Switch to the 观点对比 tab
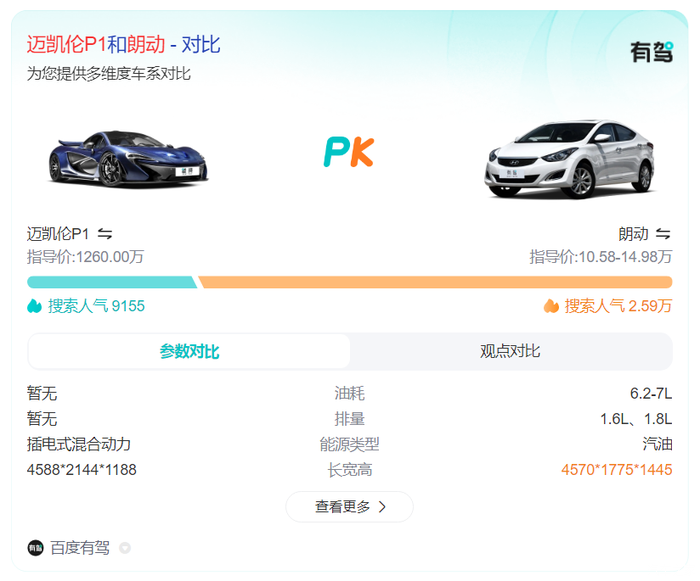This screenshot has height=581, width=700. 510,351
